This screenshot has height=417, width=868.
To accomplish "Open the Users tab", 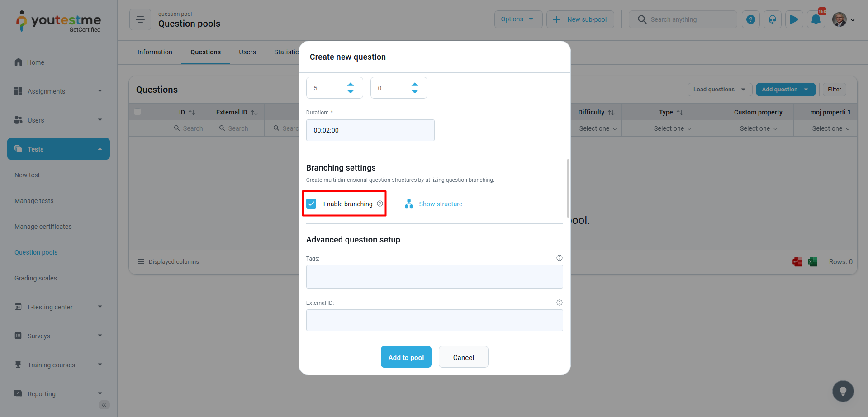I will tap(247, 52).
